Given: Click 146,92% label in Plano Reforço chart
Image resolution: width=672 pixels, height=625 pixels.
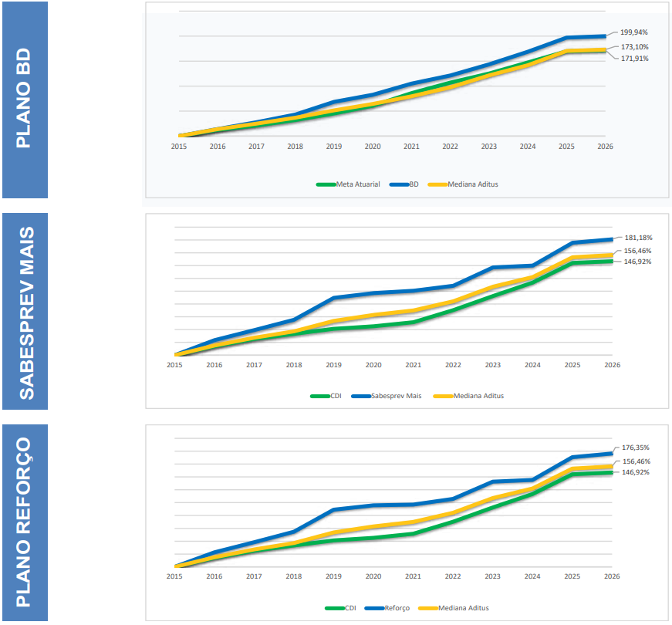Looking at the screenshot, I should coord(636,472).
